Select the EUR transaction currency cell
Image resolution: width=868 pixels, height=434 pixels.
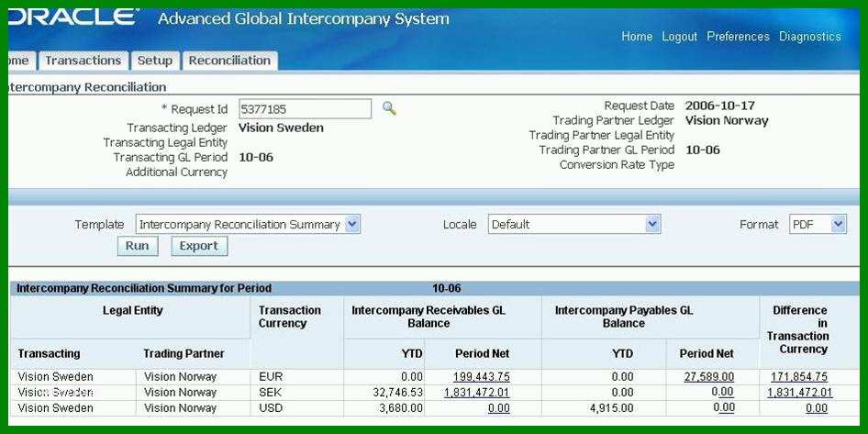pyautogui.click(x=271, y=377)
